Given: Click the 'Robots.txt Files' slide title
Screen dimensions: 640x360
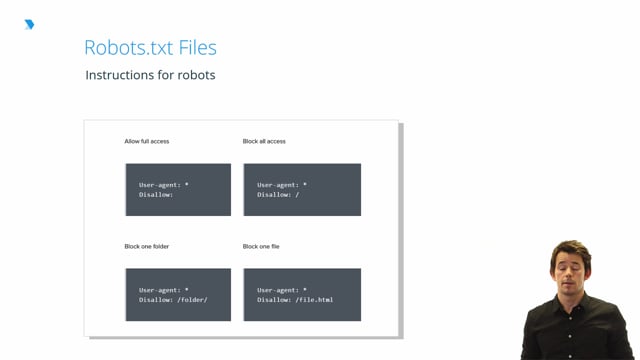Looking at the screenshot, I should 150,47.
